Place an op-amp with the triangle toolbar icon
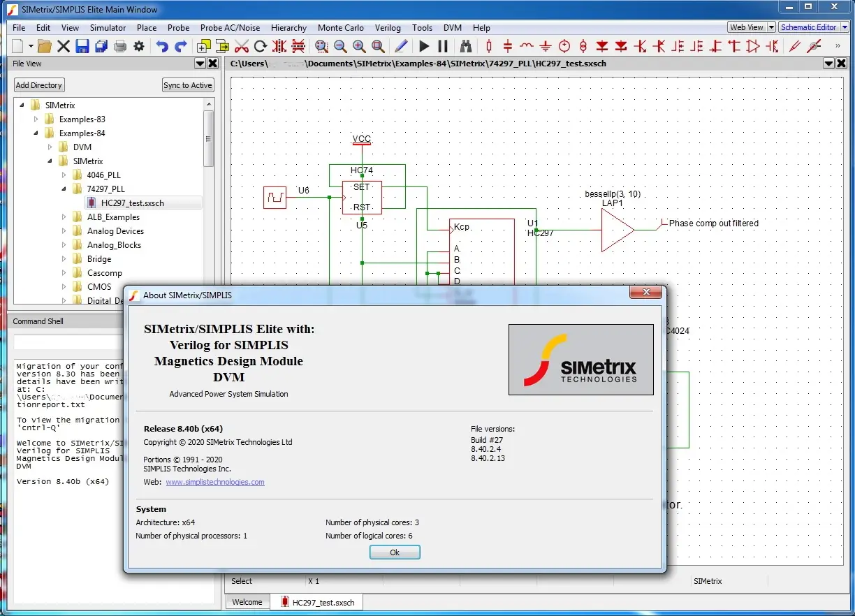This screenshot has height=616, width=855. tap(752, 46)
